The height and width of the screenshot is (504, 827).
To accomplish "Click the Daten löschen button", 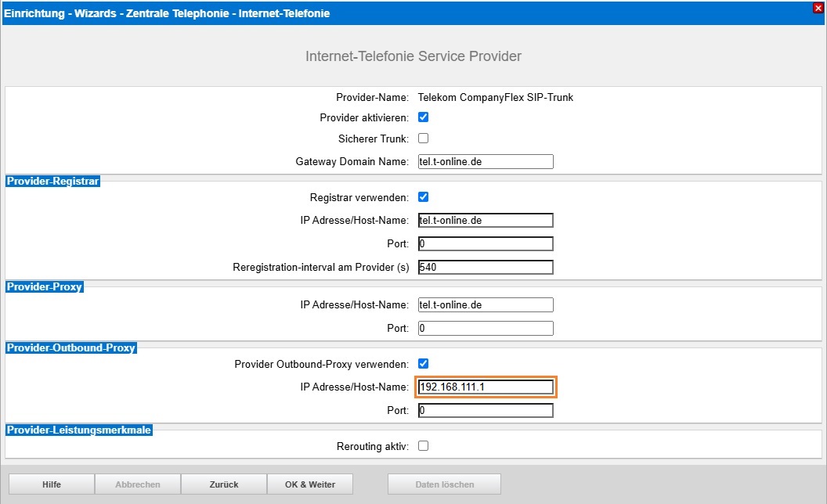I will click(445, 484).
